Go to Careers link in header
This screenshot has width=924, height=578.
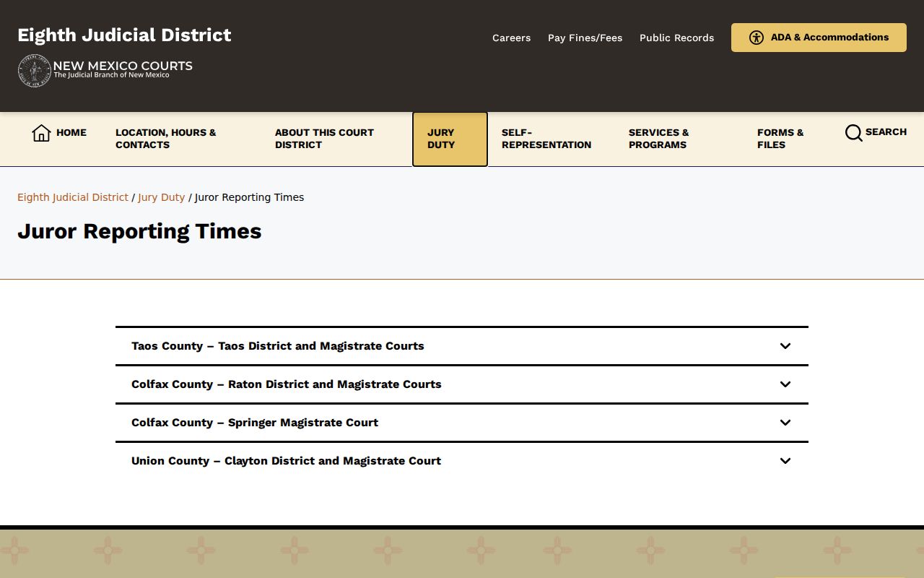coord(511,38)
